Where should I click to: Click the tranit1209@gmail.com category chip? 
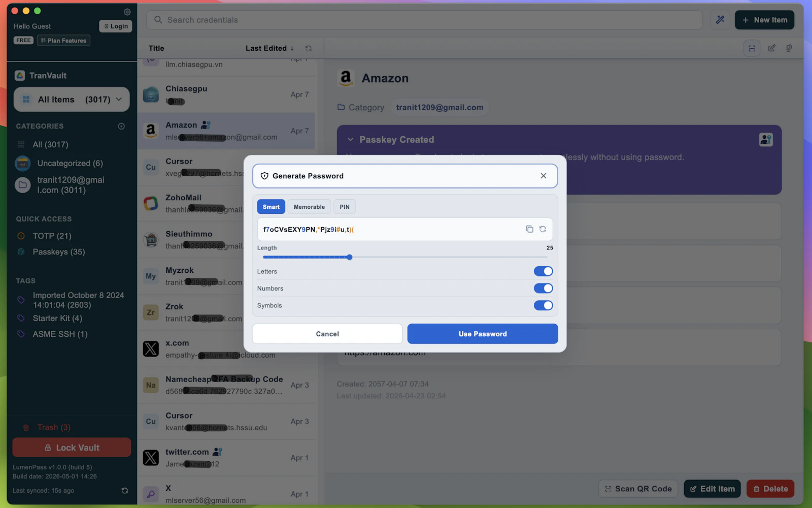439,107
